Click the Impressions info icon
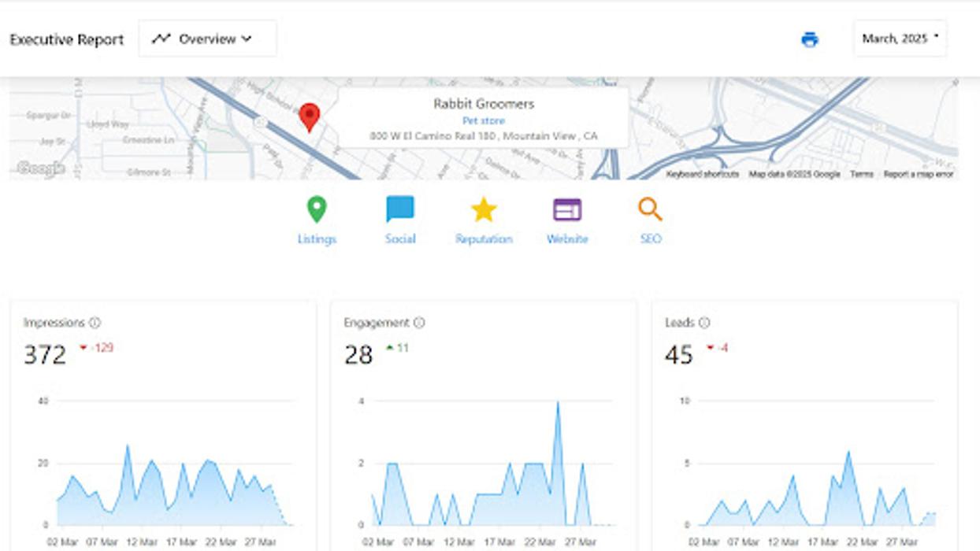Image resolution: width=980 pixels, height=551 pixels. point(95,323)
